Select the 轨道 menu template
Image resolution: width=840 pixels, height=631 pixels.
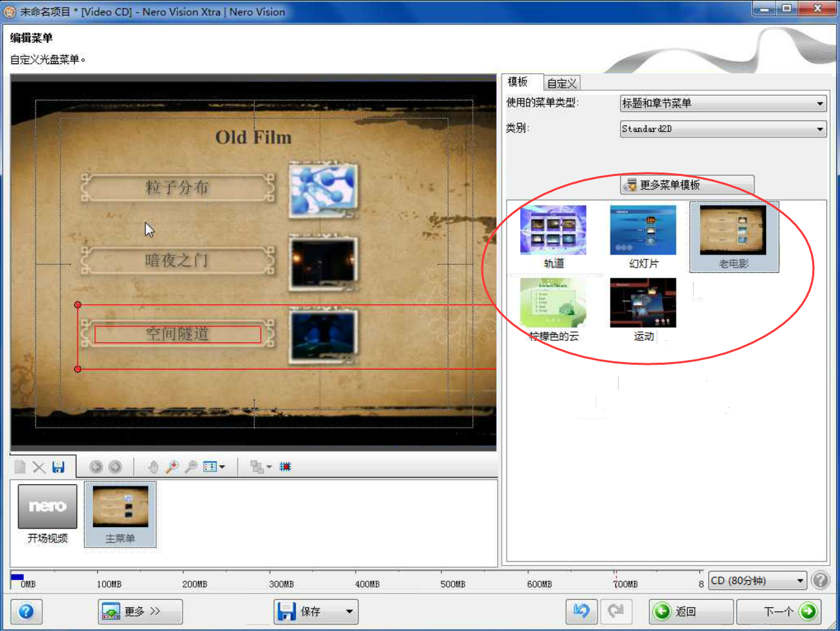click(x=553, y=237)
